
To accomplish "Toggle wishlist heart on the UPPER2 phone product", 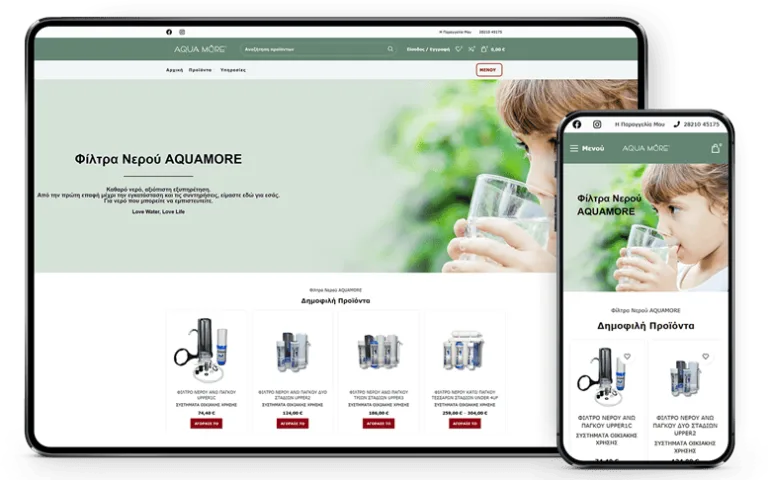I will tap(705, 356).
